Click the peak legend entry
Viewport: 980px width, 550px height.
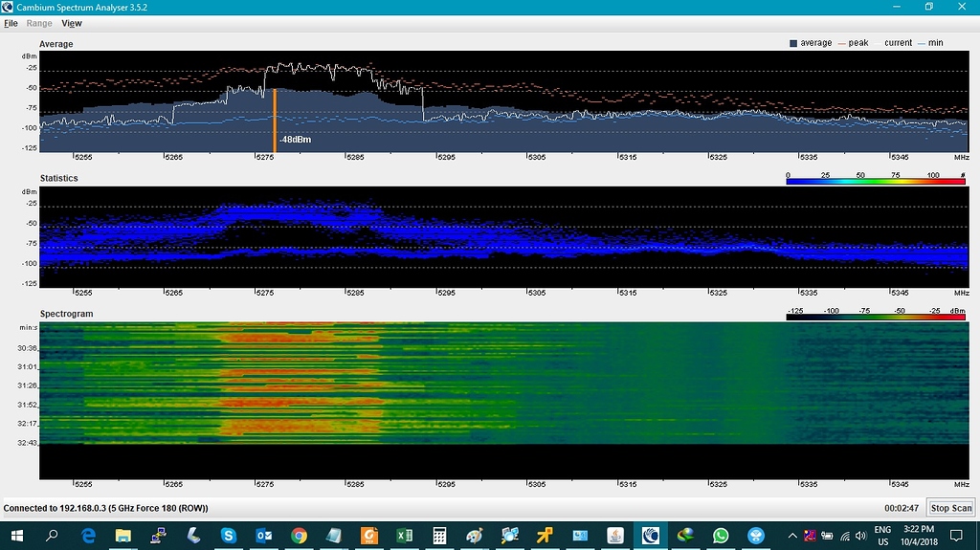coord(853,43)
